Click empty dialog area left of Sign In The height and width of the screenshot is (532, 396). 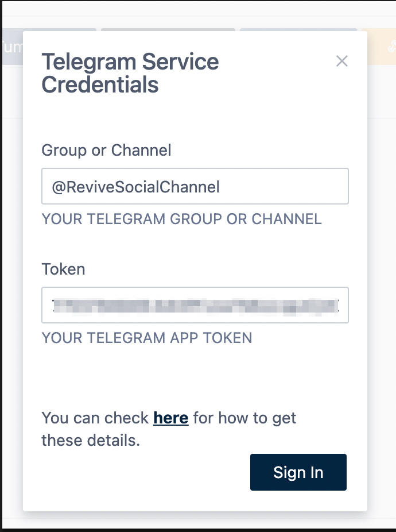coord(143,472)
